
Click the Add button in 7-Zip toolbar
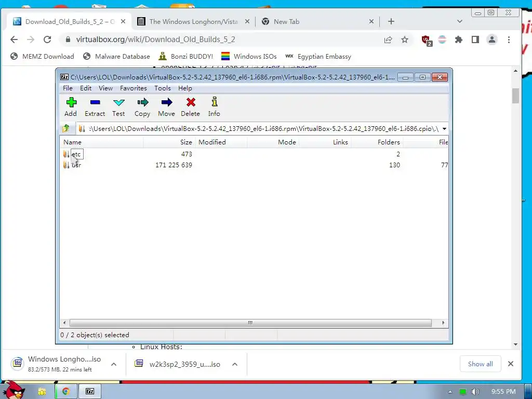(x=71, y=107)
